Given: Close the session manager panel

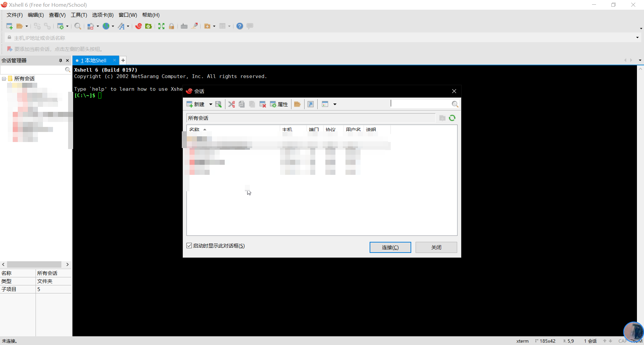Looking at the screenshot, I should [67, 60].
